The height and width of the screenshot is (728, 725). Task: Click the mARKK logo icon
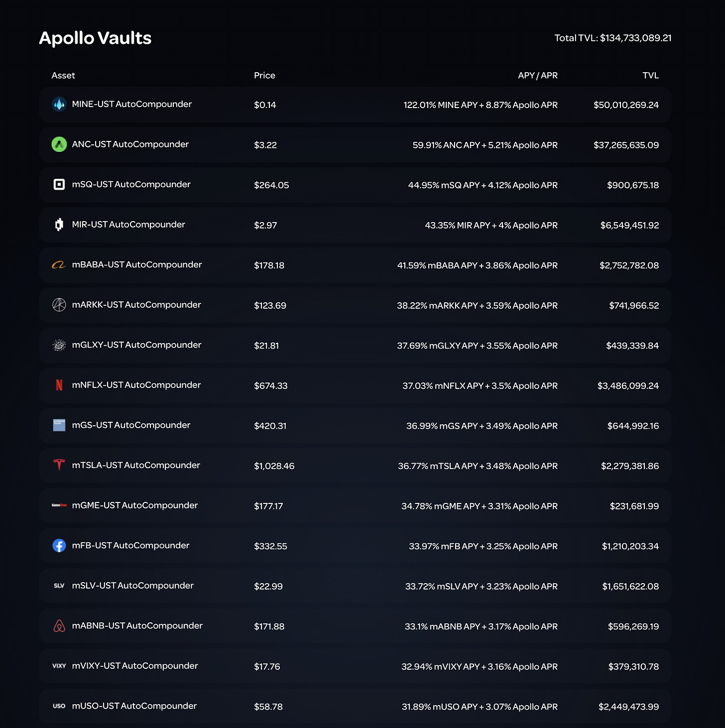point(59,305)
